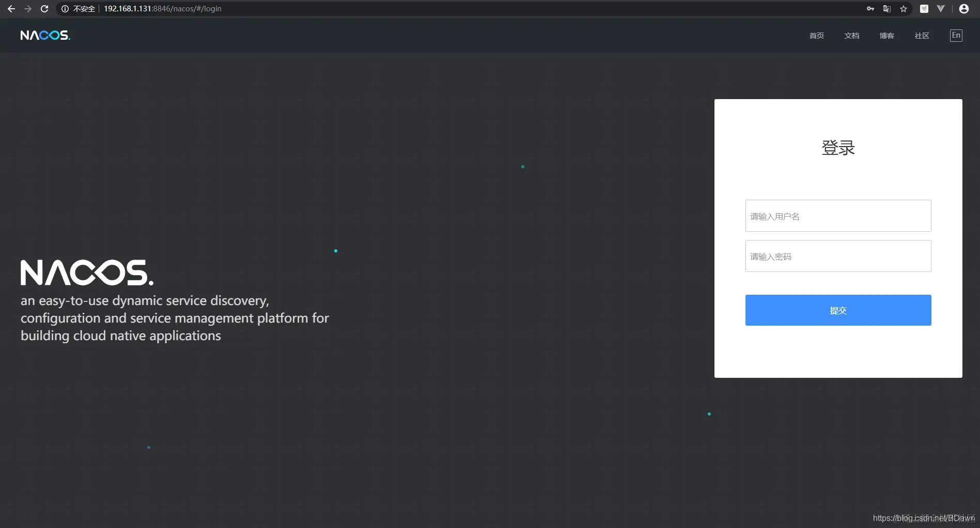
Task: Select the address bar URL text
Action: click(163, 9)
